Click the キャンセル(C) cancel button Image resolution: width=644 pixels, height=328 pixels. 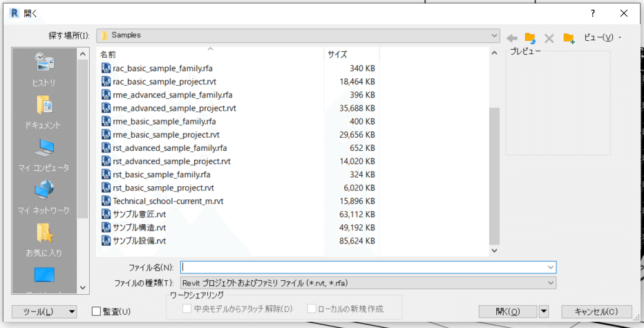[596, 311]
